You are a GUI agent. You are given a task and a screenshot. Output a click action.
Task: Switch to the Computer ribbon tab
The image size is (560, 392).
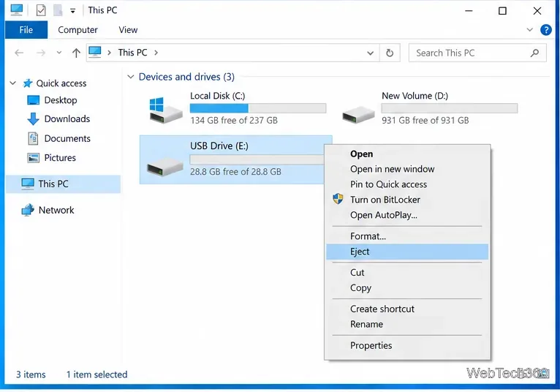(x=77, y=30)
